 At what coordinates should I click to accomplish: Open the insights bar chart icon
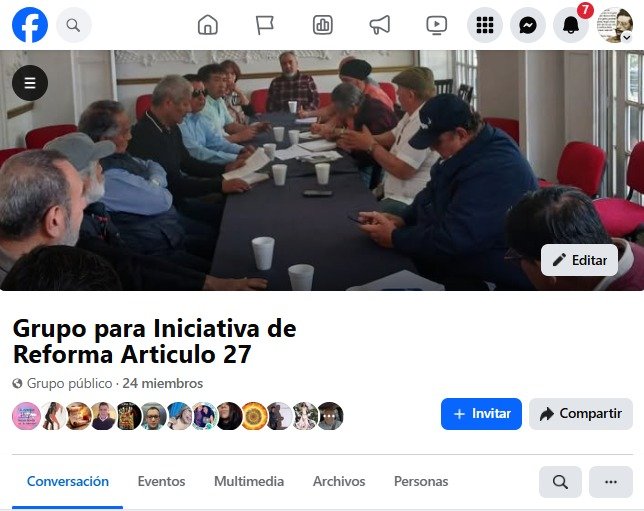[322, 25]
